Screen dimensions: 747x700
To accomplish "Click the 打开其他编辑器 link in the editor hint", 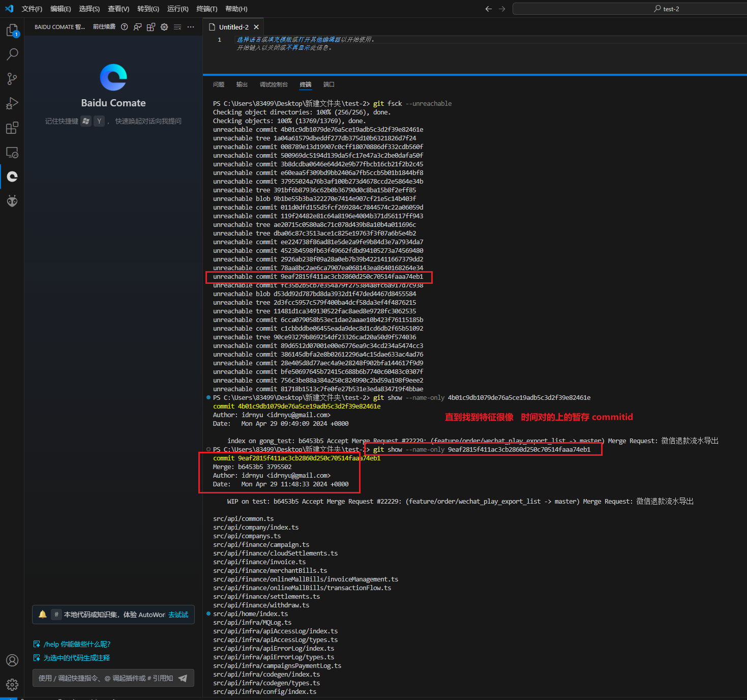I will click(319, 39).
